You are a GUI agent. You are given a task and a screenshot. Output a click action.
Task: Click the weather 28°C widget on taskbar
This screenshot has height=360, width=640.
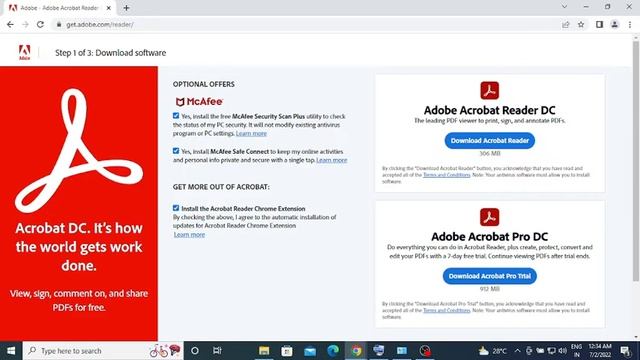pos(493,351)
